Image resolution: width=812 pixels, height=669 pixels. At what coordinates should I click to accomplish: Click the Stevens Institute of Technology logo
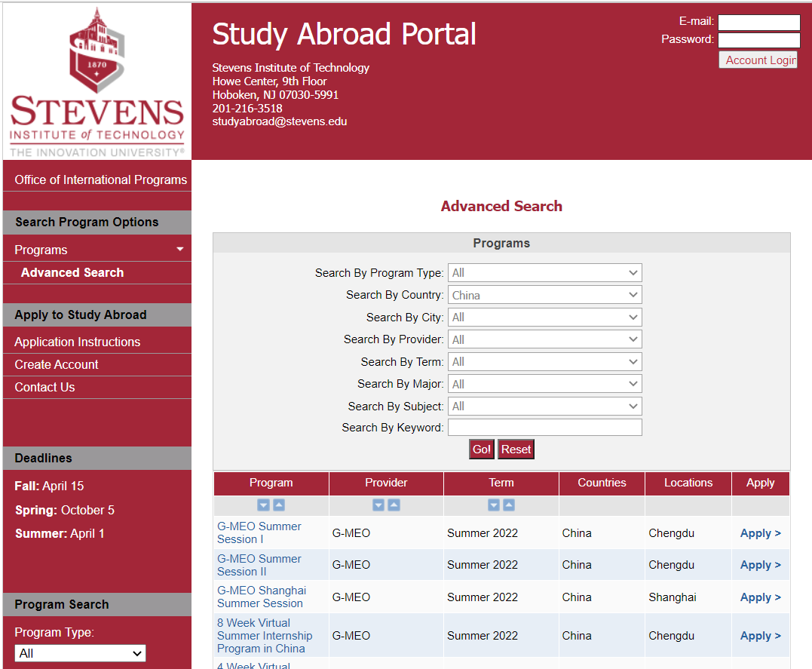pyautogui.click(x=97, y=82)
